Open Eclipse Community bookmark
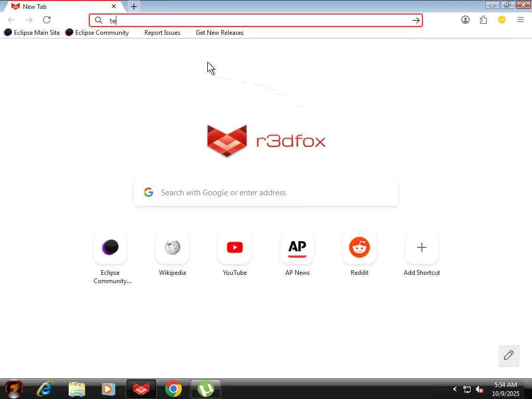Screen dimensions: 532x399 pos(97,33)
